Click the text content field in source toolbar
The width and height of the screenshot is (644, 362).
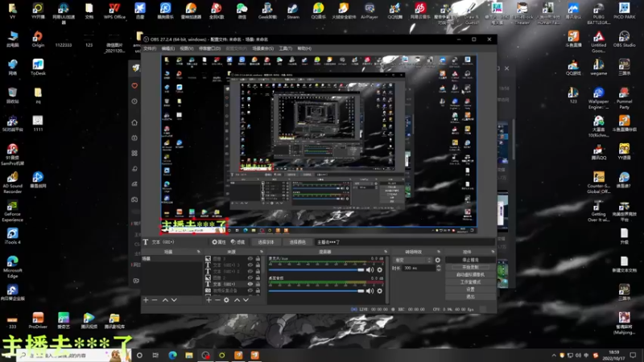[405, 242]
